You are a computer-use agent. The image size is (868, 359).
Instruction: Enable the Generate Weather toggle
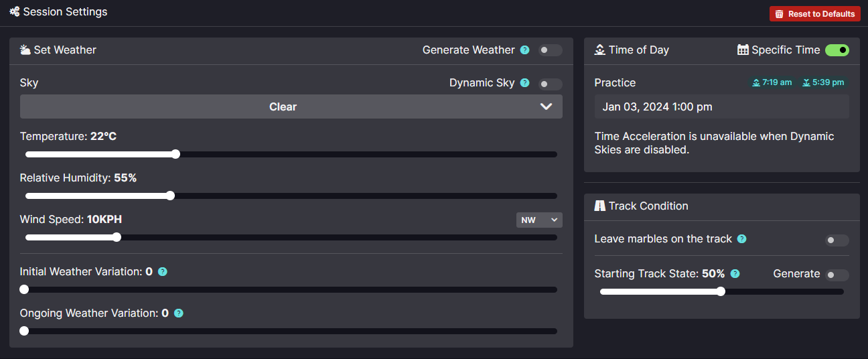550,50
